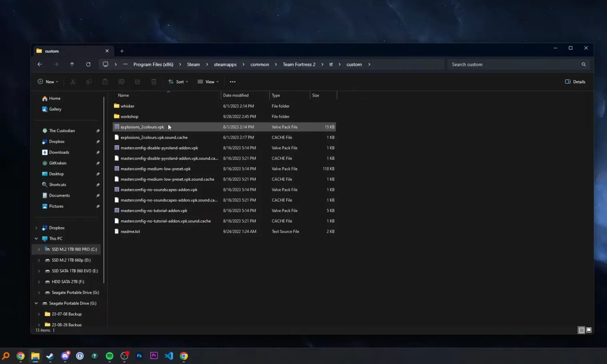This screenshot has height=364, width=607.
Task: Expand chevron after custom breadcrumb
Action: pyautogui.click(x=369, y=64)
